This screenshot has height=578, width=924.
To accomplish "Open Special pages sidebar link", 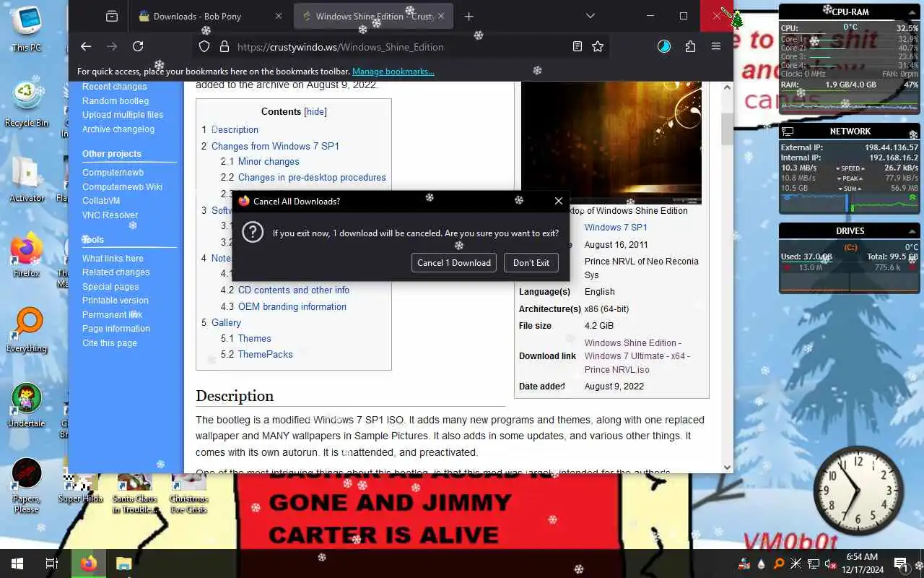I will click(x=110, y=287).
